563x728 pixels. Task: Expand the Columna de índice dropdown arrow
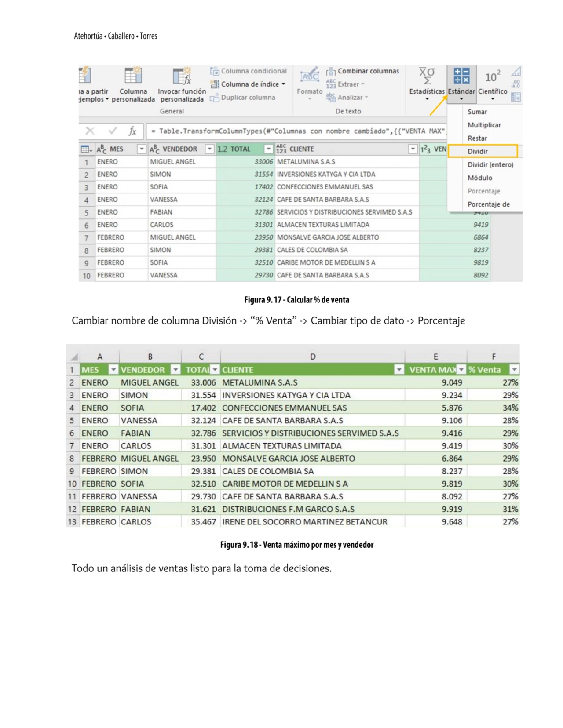tap(283, 84)
